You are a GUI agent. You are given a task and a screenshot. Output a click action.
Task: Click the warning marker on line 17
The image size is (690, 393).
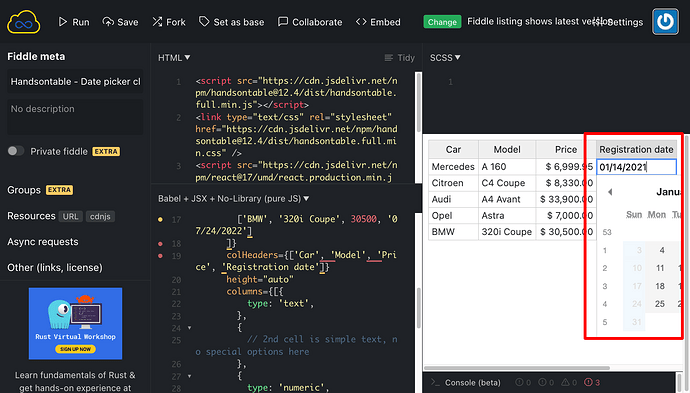coord(160,219)
